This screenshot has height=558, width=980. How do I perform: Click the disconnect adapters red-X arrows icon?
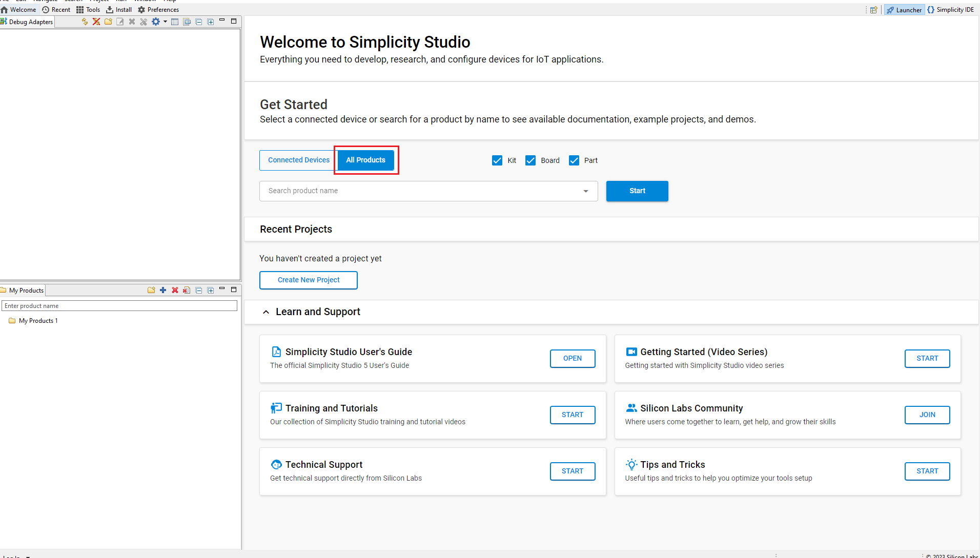point(96,22)
